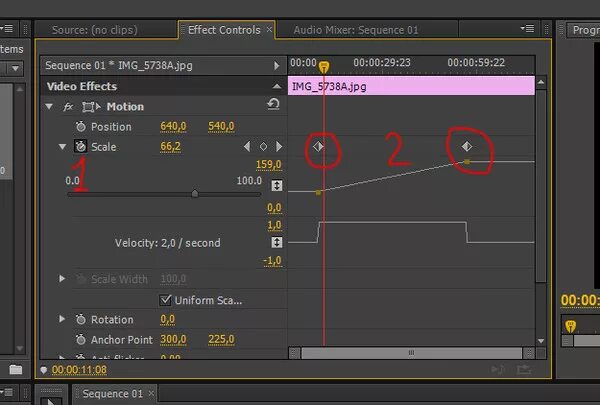
Task: Collapse the Motion effect properties
Action: click(x=49, y=106)
